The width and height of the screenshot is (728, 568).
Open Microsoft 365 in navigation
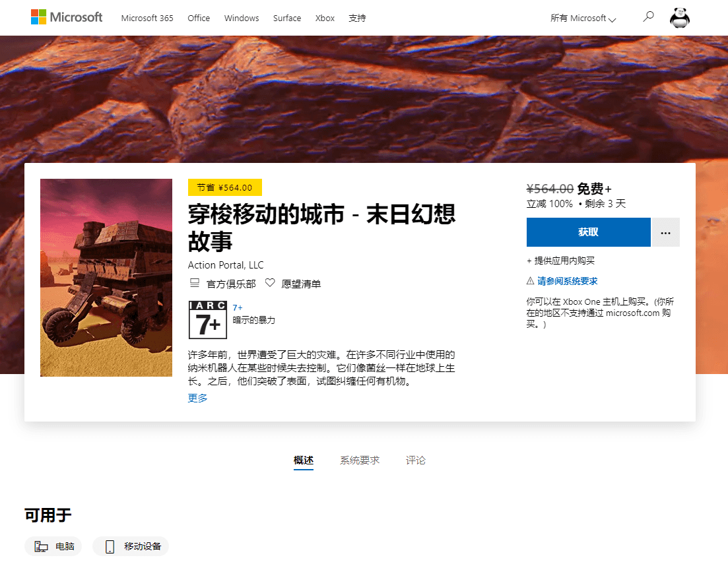pyautogui.click(x=147, y=18)
